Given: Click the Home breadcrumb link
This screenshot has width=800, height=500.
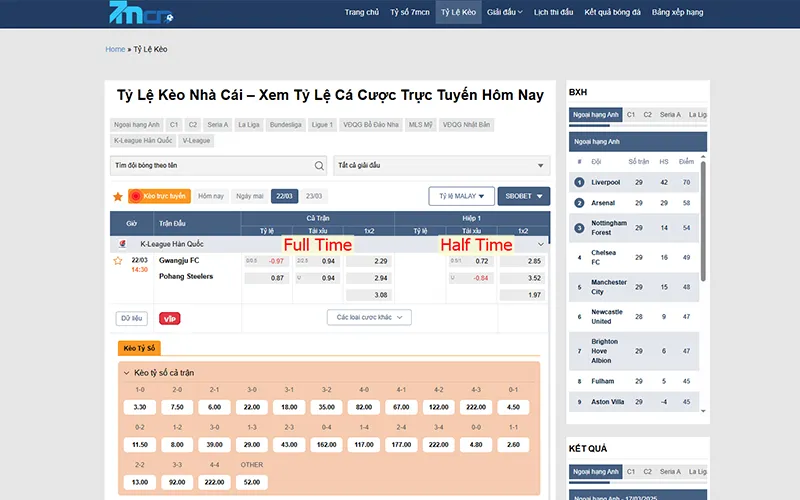Looking at the screenshot, I should pos(115,49).
